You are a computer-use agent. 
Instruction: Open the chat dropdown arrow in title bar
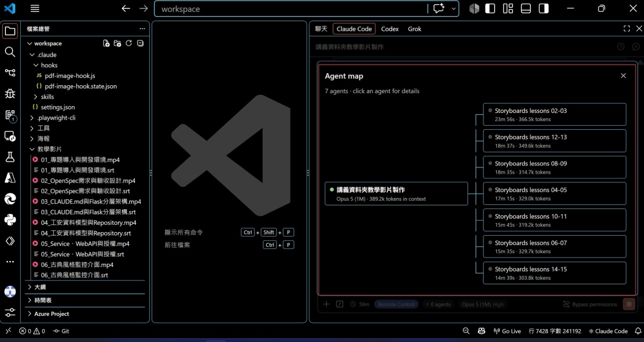454,9
